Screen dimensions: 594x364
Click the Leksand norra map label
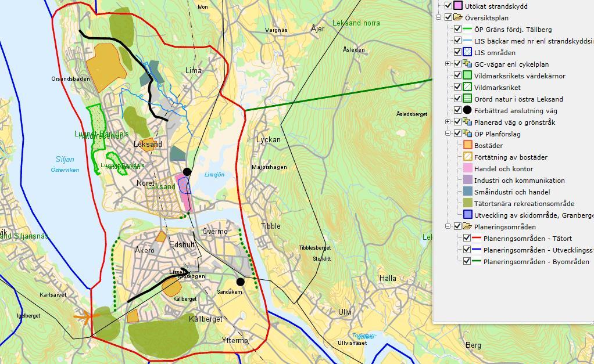pyautogui.click(x=356, y=23)
